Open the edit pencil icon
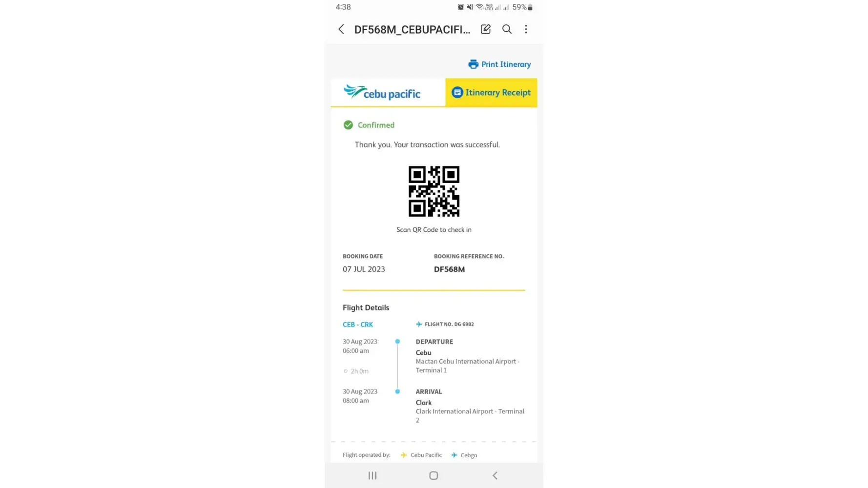Screen dimensions: 868x488 point(485,29)
